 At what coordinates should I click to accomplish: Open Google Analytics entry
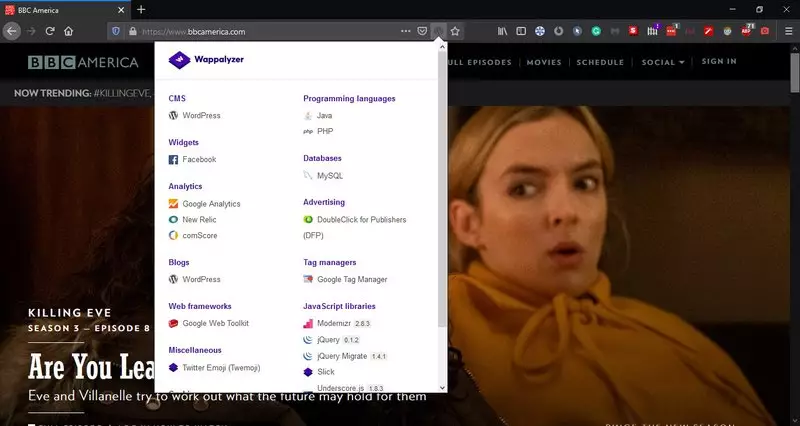coord(204,204)
